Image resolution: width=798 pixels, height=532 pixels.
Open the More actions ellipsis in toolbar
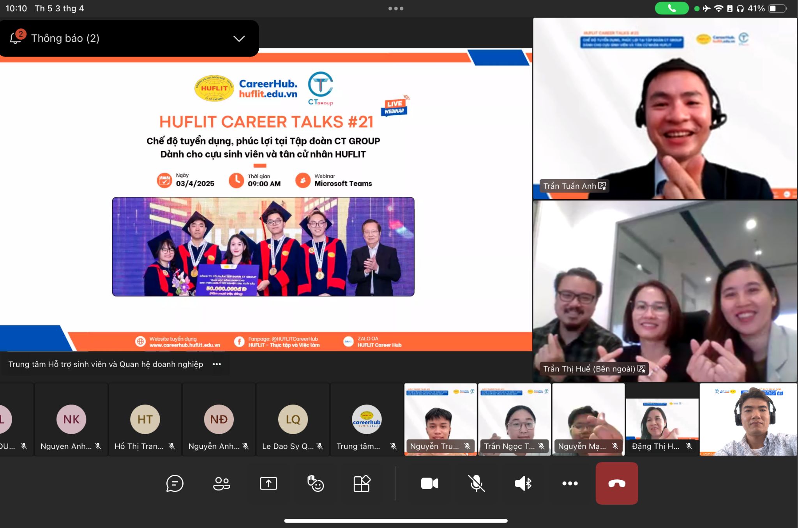click(x=570, y=484)
